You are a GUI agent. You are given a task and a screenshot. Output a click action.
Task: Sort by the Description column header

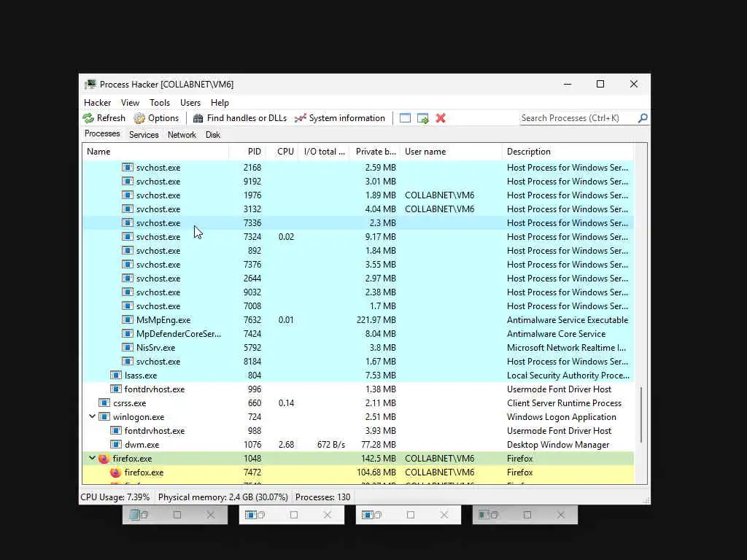(568, 152)
